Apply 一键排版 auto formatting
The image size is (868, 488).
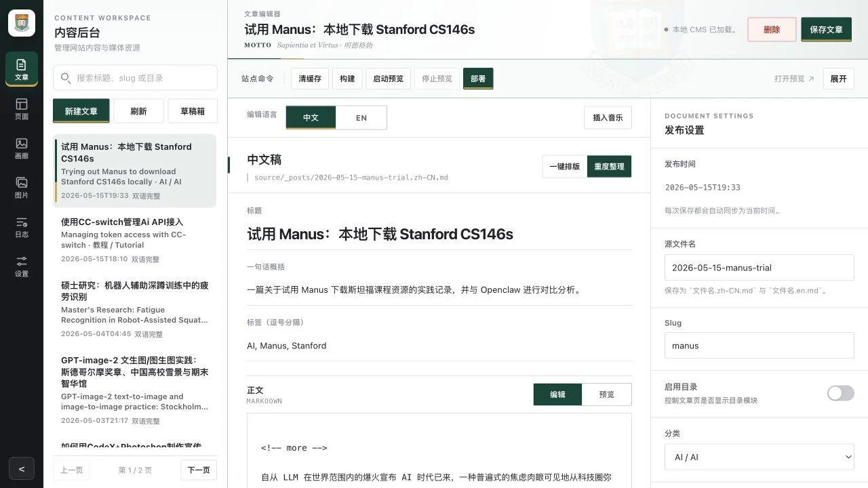(x=564, y=166)
